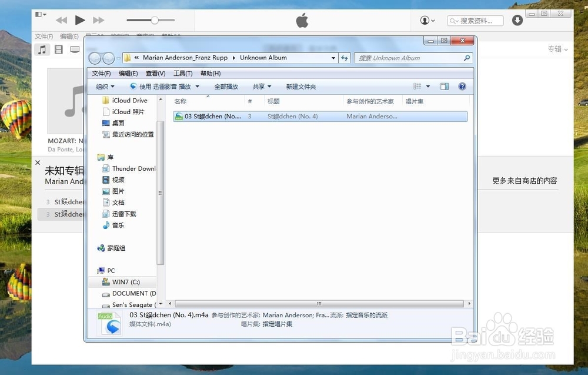Screen dimensions: 588x375
Task: Click the refresh icon beside the address bar
Action: click(x=345, y=58)
